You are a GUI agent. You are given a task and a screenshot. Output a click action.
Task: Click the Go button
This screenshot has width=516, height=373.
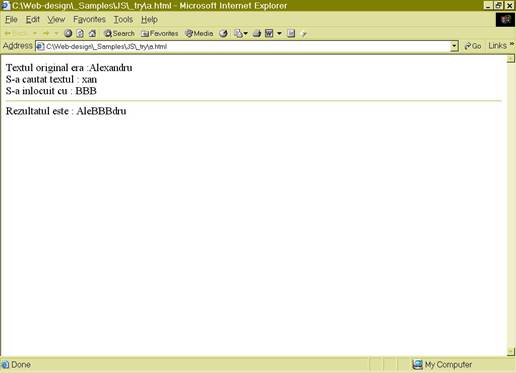pos(473,46)
